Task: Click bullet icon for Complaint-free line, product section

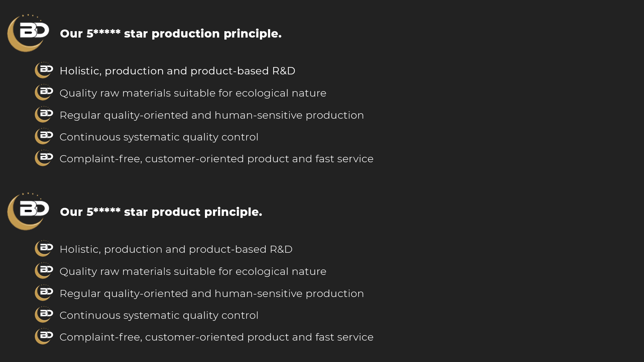Action: click(x=44, y=336)
